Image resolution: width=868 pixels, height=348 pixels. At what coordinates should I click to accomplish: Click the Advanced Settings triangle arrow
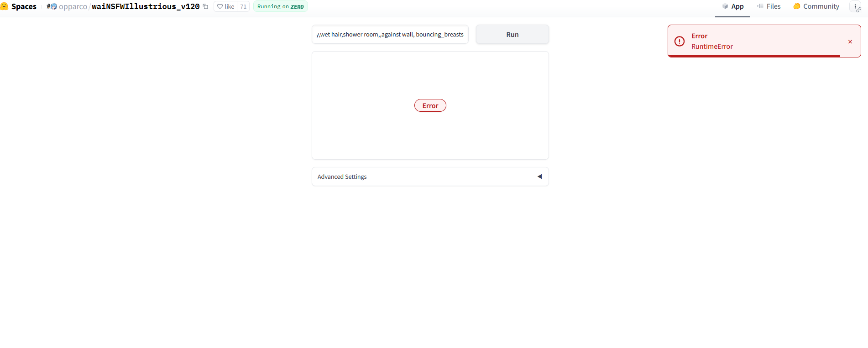point(539,177)
